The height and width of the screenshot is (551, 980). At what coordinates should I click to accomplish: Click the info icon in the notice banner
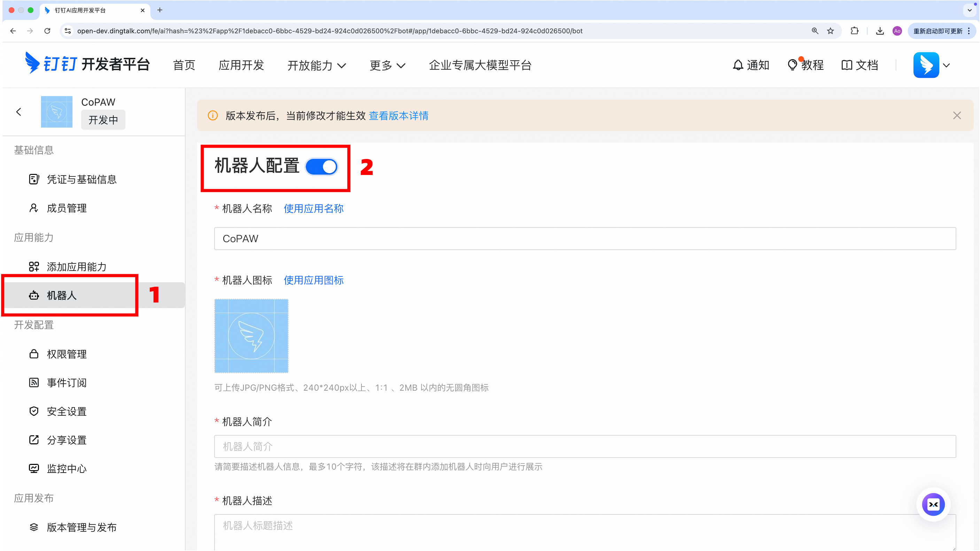tap(213, 116)
